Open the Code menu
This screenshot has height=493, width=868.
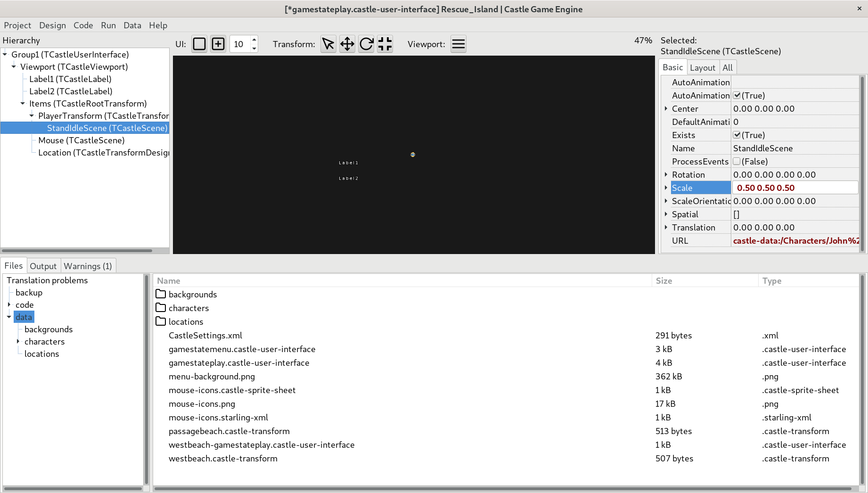pos(83,25)
